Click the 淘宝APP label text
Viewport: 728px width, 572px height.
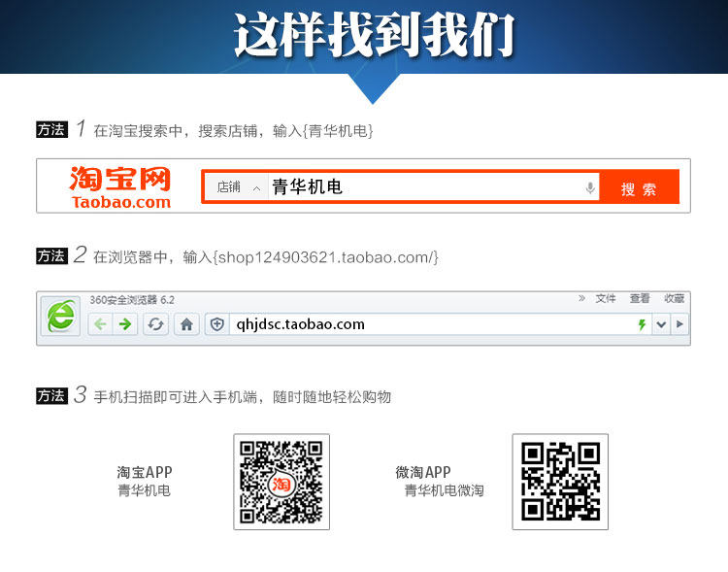(145, 472)
